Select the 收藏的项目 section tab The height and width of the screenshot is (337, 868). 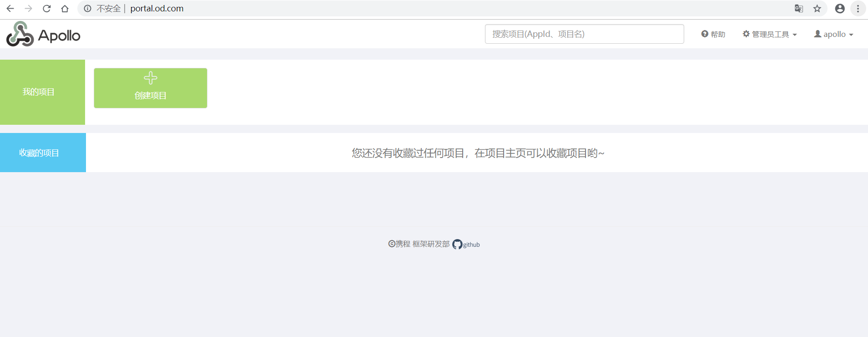click(x=43, y=153)
